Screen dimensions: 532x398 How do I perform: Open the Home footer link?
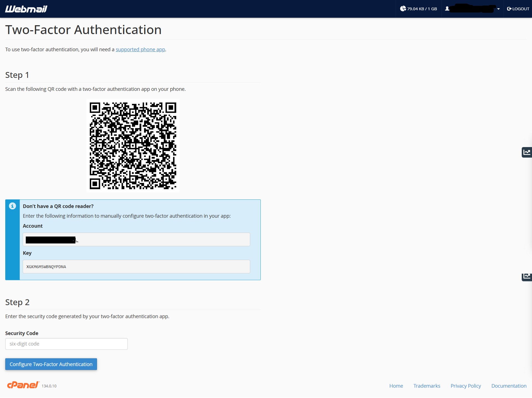click(396, 386)
